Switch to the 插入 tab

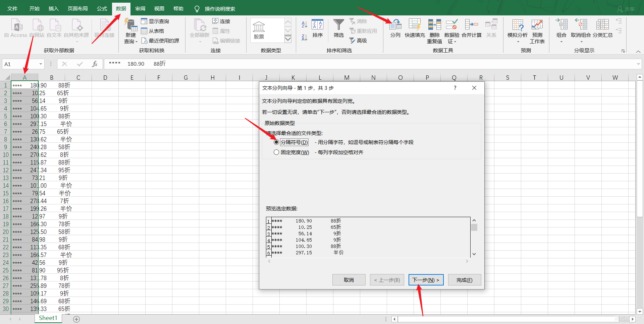coord(53,9)
